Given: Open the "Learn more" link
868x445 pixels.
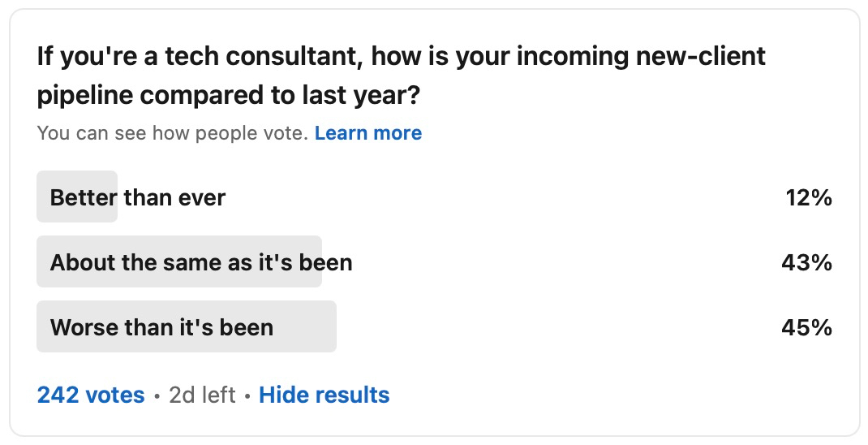Looking at the screenshot, I should 367,133.
